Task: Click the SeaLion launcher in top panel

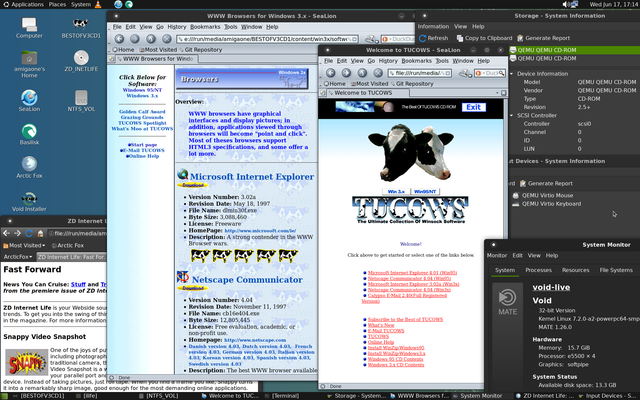Action: [118, 4]
